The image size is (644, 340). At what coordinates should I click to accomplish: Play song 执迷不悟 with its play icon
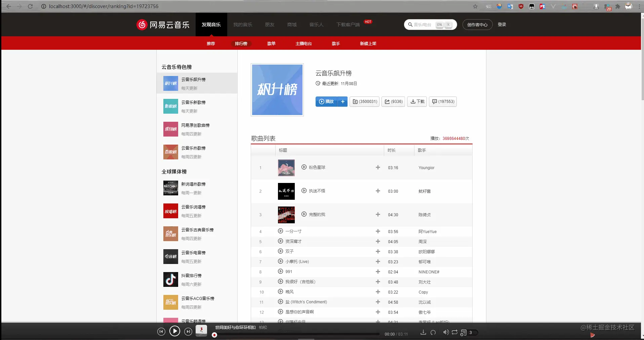pos(304,191)
